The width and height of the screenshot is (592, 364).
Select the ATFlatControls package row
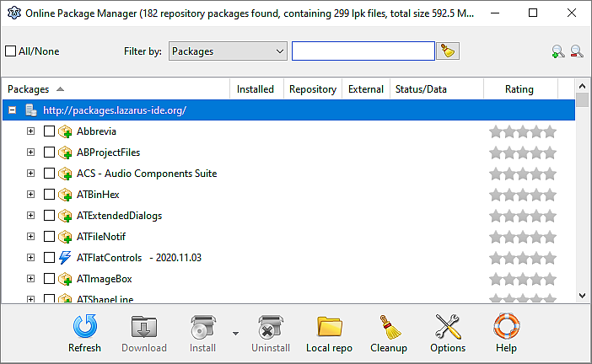pyautogui.click(x=109, y=258)
